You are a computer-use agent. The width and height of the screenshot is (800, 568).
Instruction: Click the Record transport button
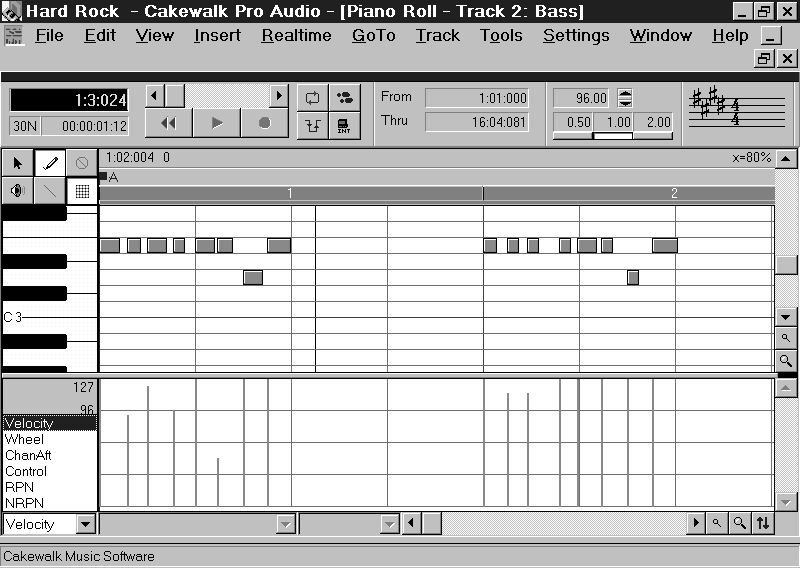tap(264, 123)
